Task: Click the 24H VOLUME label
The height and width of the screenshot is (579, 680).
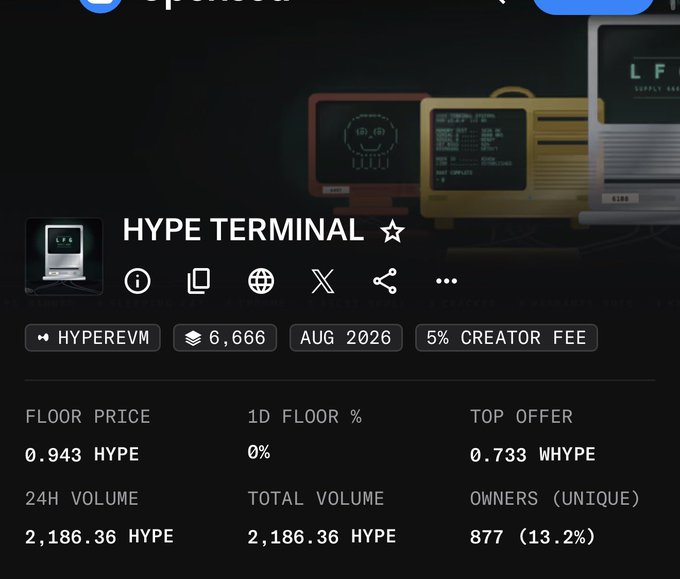Action: pyautogui.click(x=82, y=499)
